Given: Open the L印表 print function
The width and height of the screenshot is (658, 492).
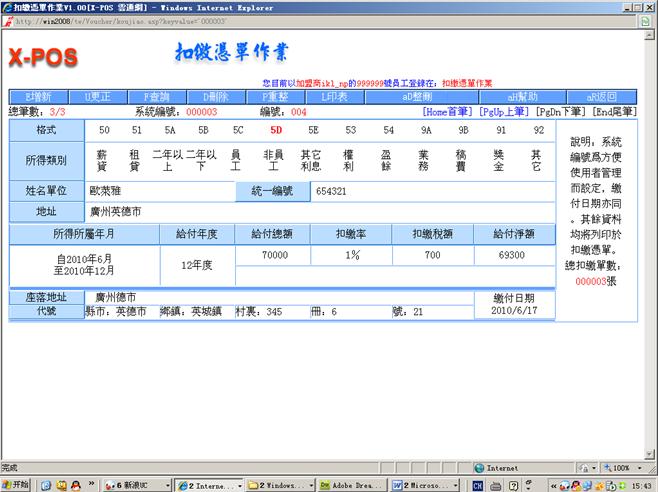Looking at the screenshot, I should (333, 97).
